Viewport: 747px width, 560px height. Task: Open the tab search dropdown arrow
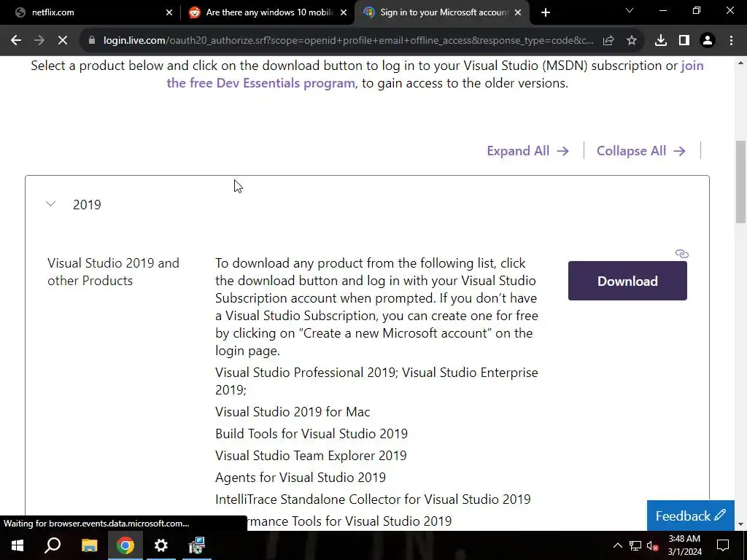click(x=630, y=10)
